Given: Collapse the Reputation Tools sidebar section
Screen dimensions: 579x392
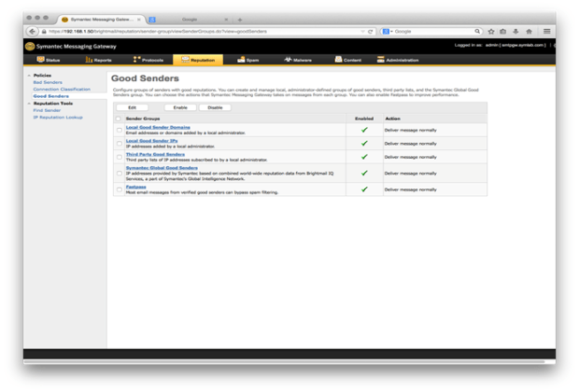Looking at the screenshot, I should tap(29, 104).
